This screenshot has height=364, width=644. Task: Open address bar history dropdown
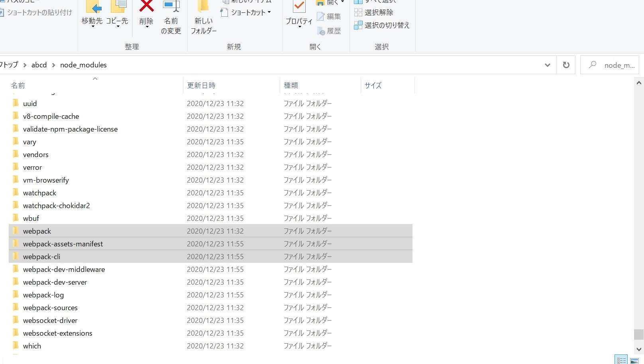[x=548, y=65]
